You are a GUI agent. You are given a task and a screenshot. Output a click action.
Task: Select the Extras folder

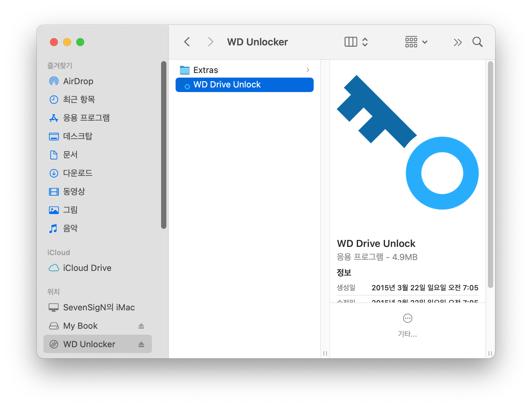click(245, 70)
